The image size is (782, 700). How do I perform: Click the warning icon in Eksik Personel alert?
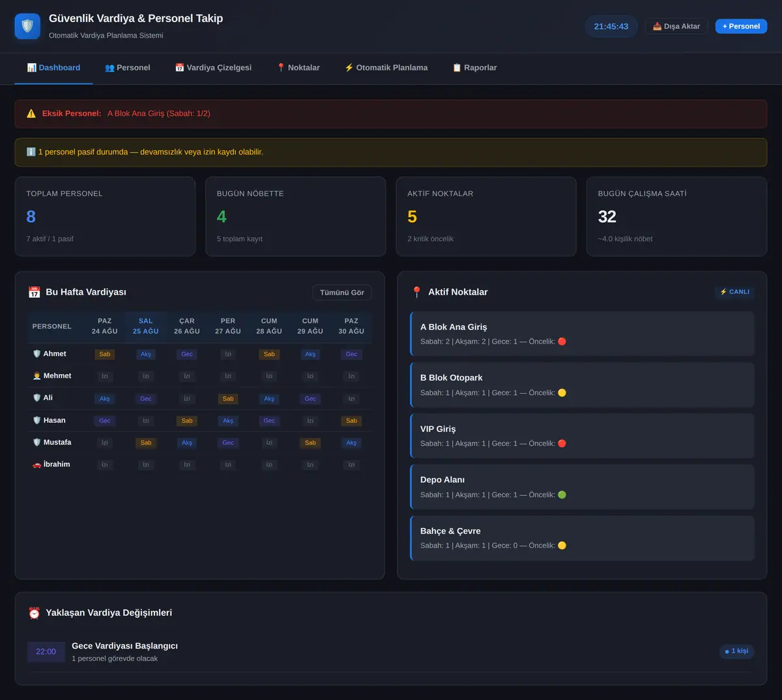(31, 113)
